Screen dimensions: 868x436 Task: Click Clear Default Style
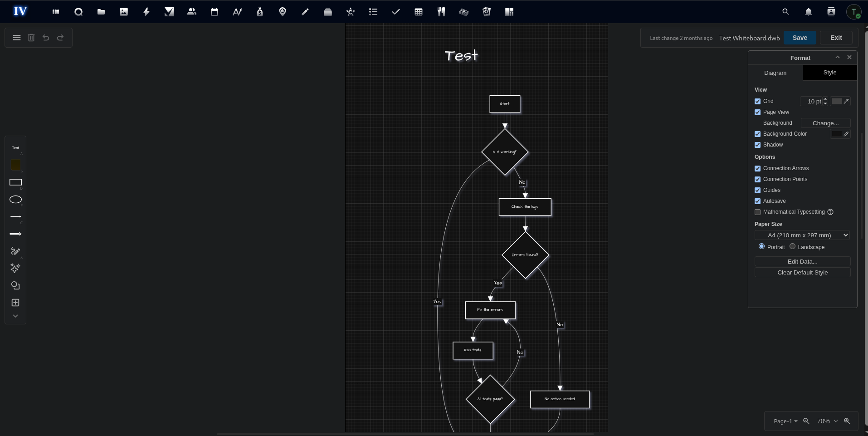coord(802,272)
